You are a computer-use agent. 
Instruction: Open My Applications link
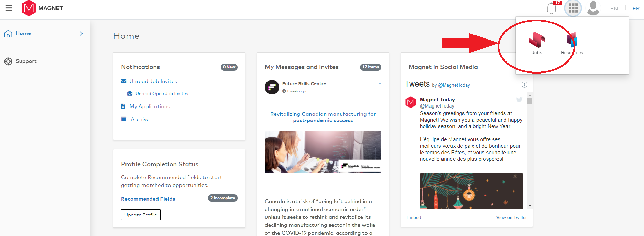(x=150, y=106)
